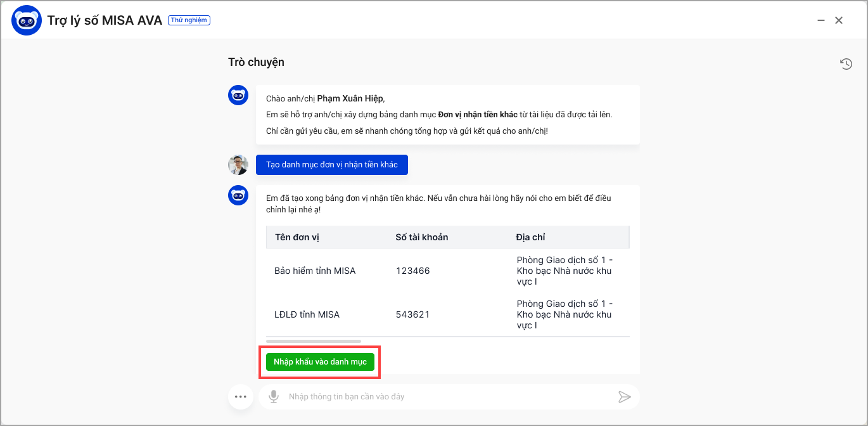
Task: Select the "Bảo hiểm tỉnh MISA" cell
Action: coord(315,271)
